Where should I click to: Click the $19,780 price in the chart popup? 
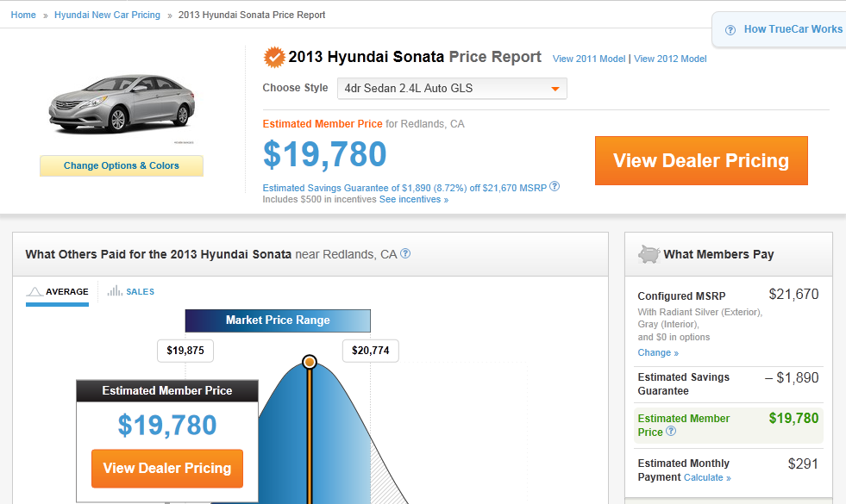click(x=167, y=426)
